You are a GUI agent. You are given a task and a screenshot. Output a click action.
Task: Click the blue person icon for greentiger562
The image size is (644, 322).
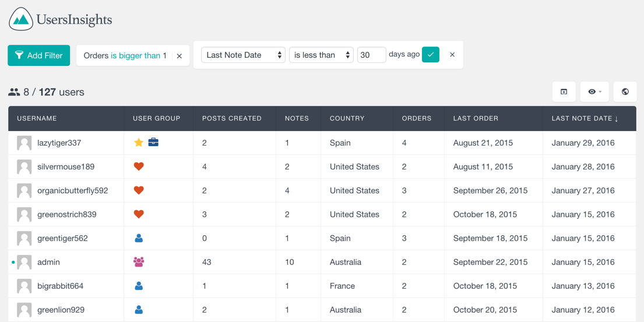pyautogui.click(x=139, y=238)
